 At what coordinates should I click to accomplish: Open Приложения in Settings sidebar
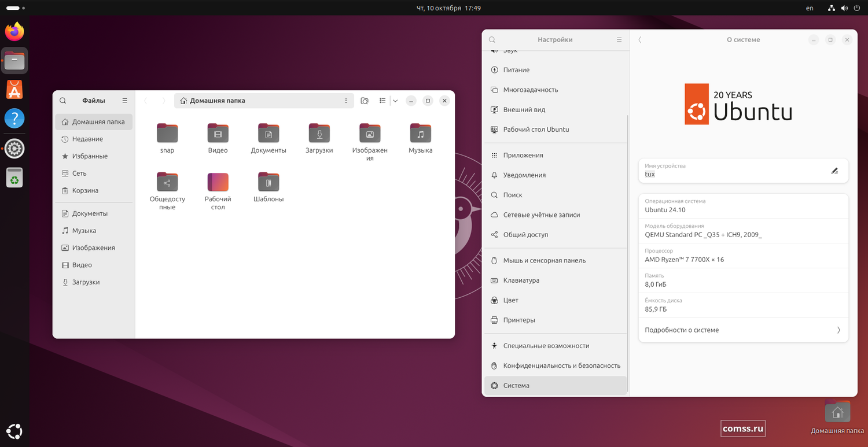pos(556,155)
